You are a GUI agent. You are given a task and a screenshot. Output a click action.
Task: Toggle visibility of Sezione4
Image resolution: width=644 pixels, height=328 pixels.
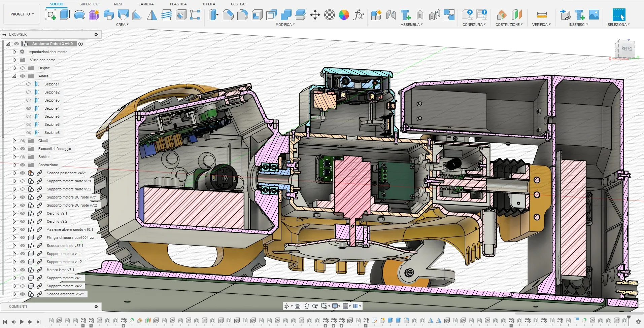[29, 108]
